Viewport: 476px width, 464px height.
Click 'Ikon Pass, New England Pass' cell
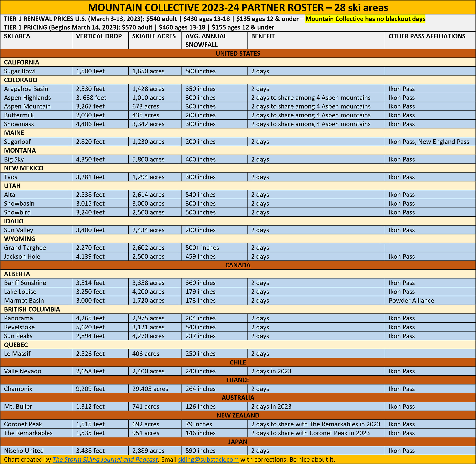coord(430,142)
